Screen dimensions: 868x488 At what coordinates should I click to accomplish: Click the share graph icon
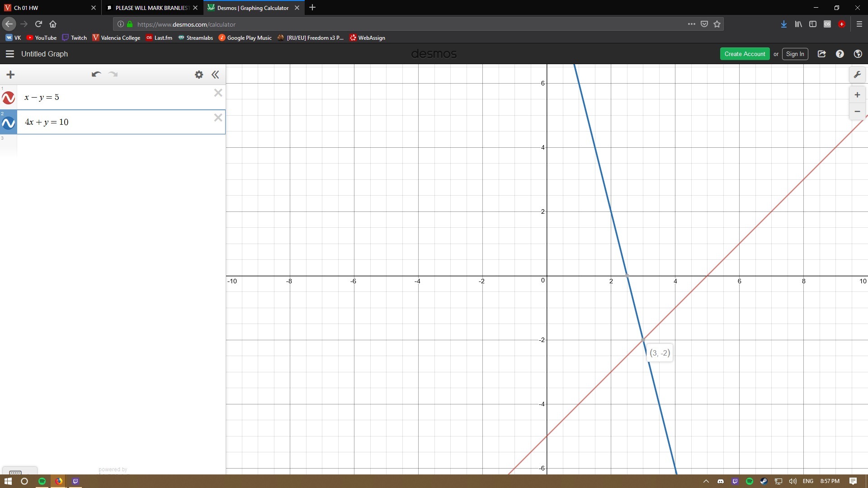(x=822, y=54)
